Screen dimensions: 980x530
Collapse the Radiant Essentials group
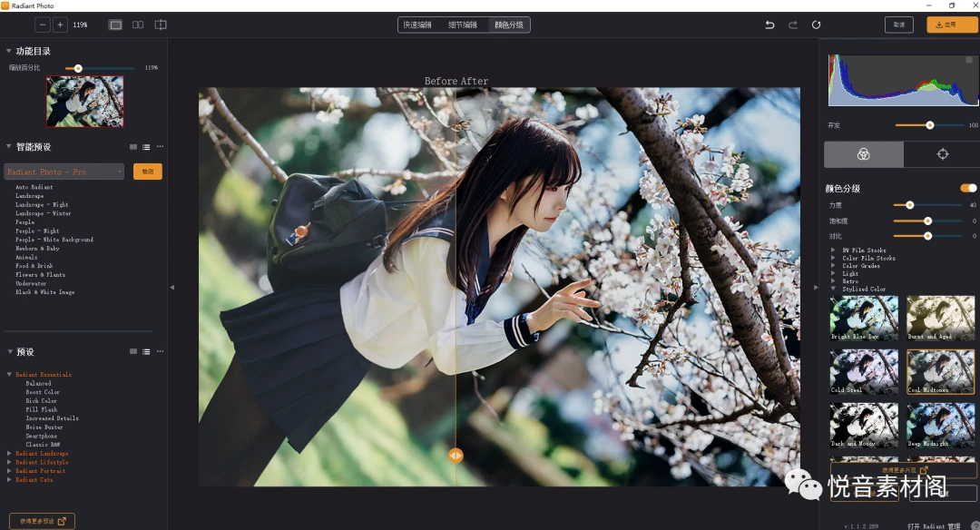[9, 375]
